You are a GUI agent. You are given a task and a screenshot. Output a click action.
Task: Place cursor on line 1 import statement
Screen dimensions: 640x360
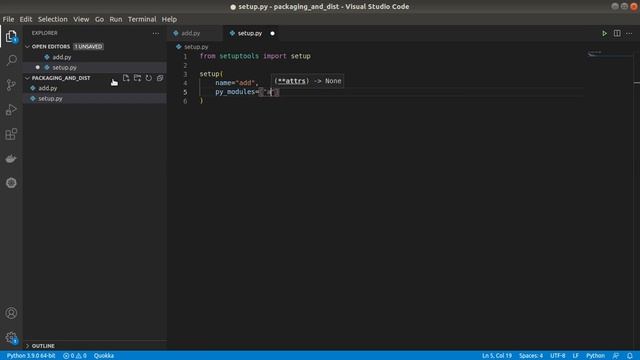coord(255,56)
